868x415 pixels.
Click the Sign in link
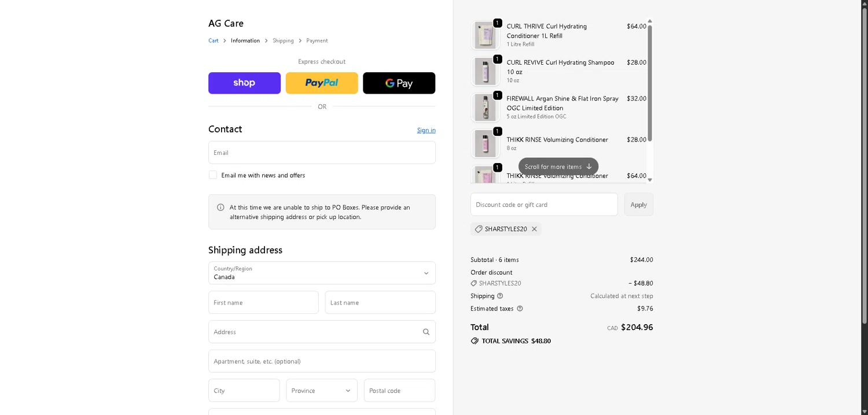point(426,130)
